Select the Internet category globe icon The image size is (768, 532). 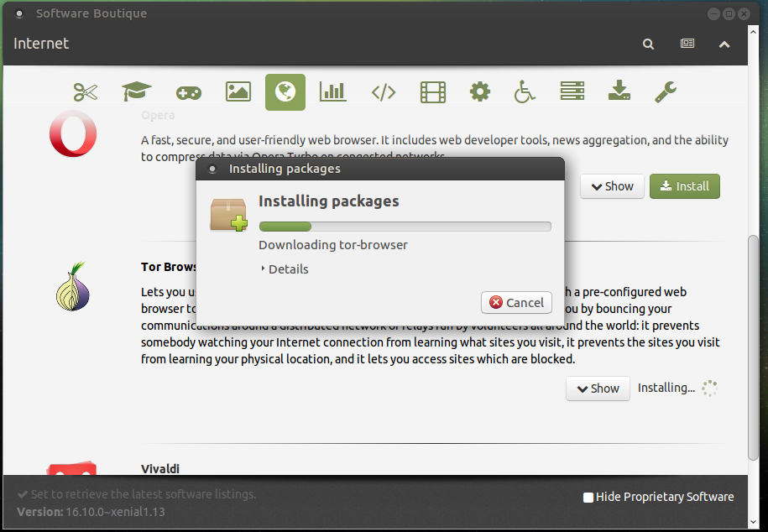(x=285, y=92)
